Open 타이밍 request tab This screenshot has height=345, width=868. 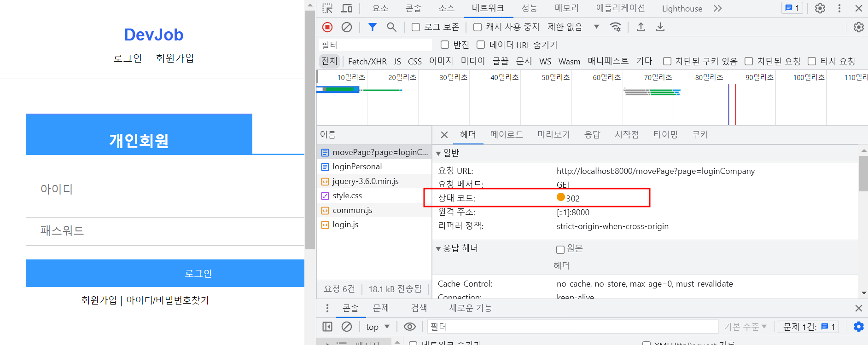[665, 134]
